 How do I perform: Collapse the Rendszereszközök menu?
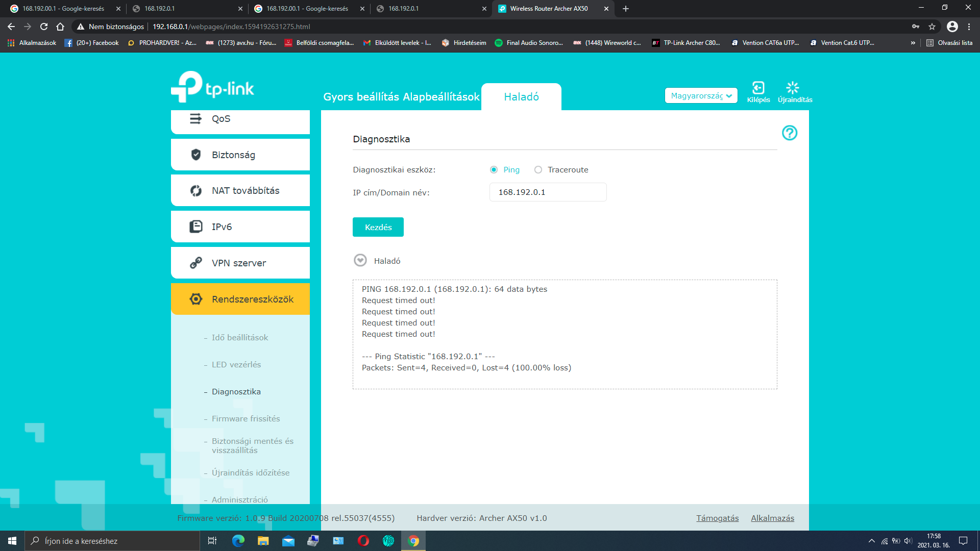click(x=240, y=299)
